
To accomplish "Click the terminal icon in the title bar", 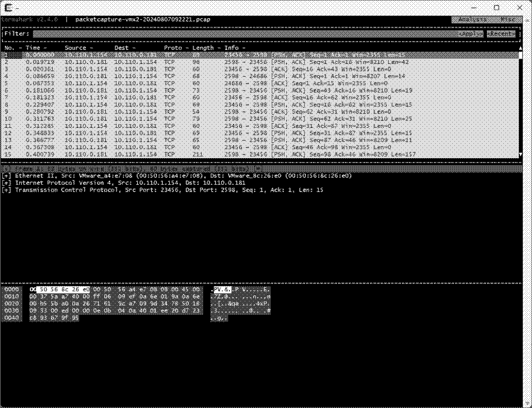I will click(8, 7).
